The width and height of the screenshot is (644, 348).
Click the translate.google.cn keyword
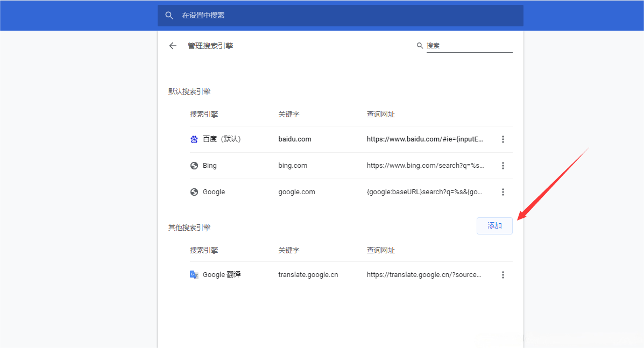[x=308, y=274]
